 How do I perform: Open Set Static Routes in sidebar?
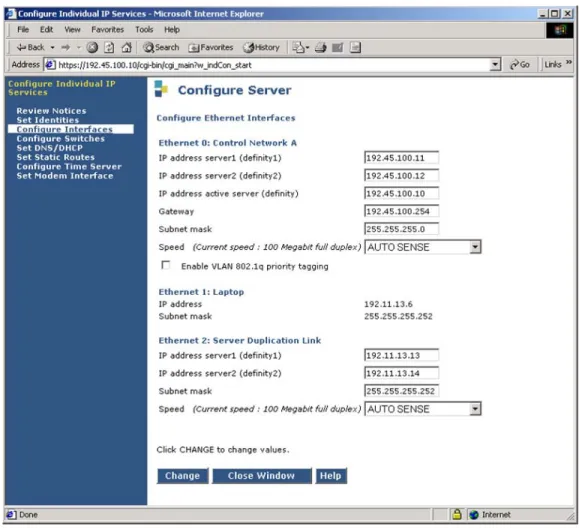coord(55,157)
